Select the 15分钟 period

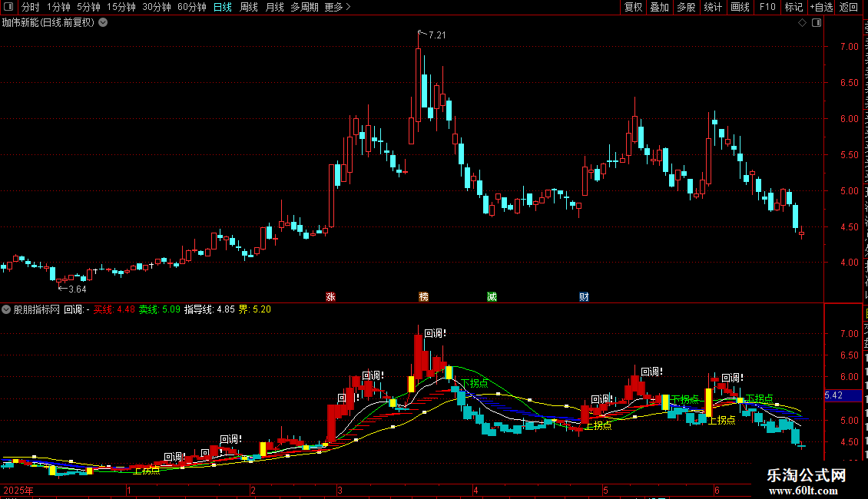121,7
